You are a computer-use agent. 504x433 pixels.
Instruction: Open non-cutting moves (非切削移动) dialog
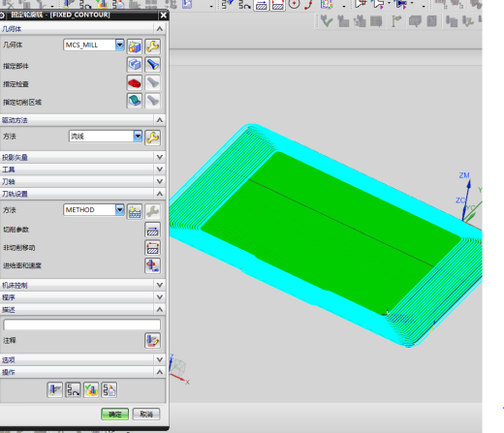[x=152, y=248]
